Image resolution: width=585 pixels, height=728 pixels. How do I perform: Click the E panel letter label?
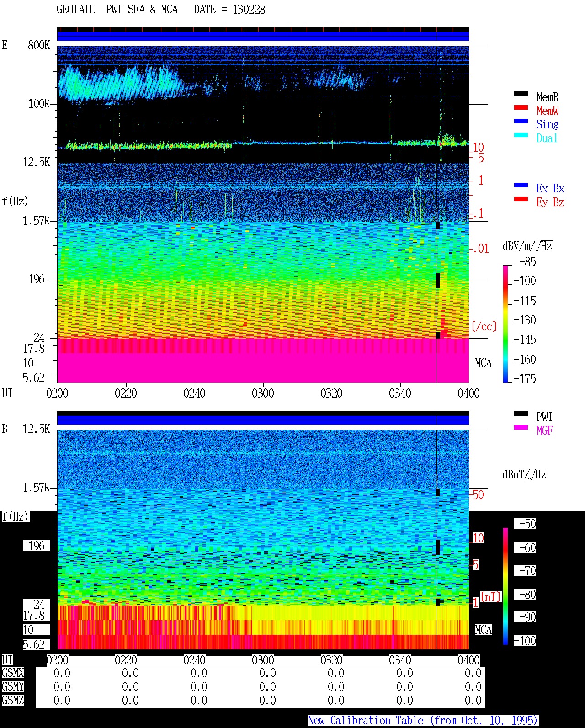(5, 45)
